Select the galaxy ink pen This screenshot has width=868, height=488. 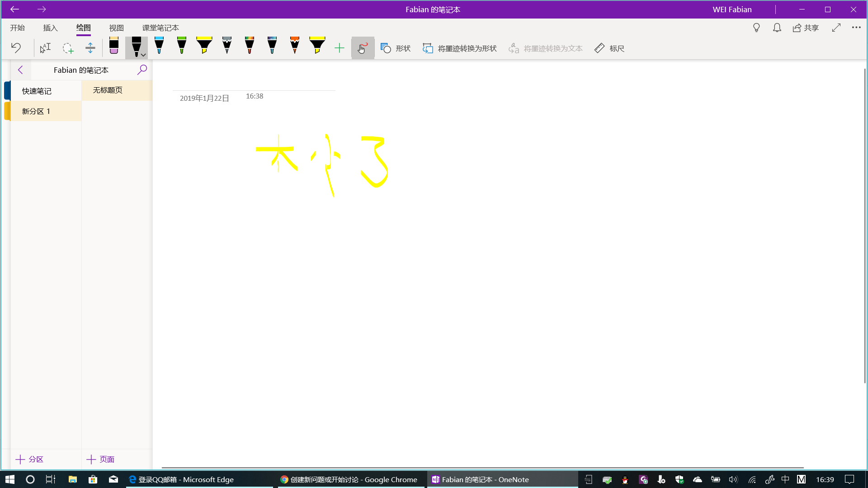[x=272, y=46]
